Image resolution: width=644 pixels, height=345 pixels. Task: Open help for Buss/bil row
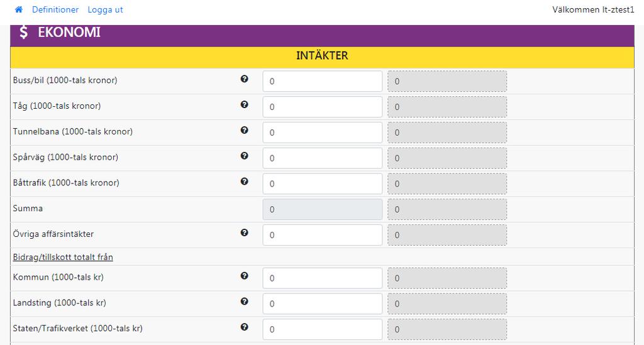(245, 79)
